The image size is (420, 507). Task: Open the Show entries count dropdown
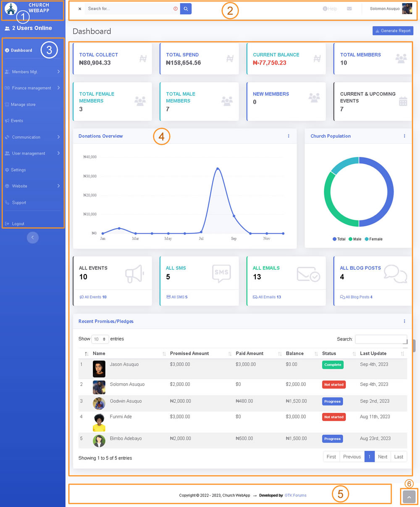[100, 339]
